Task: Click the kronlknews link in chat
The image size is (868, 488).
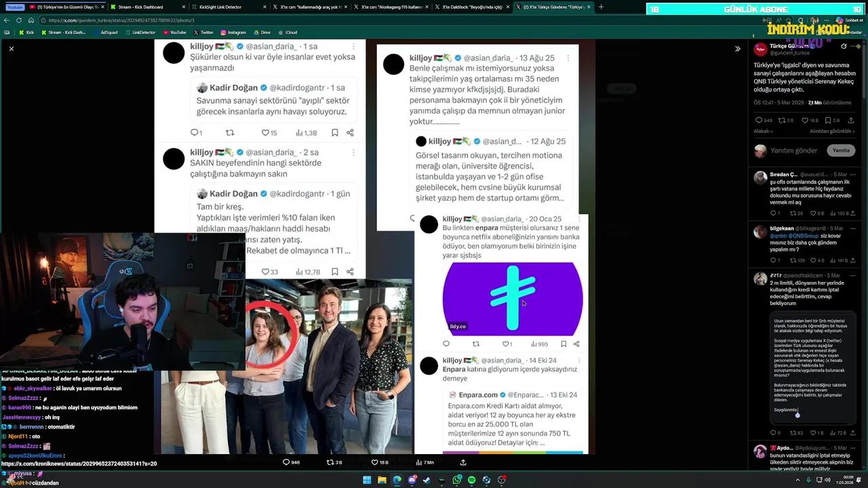Action: (79, 464)
